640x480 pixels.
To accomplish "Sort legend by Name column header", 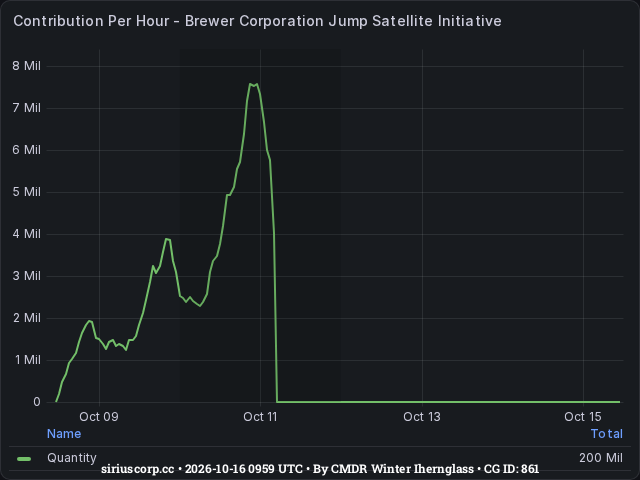I will pos(64,434).
